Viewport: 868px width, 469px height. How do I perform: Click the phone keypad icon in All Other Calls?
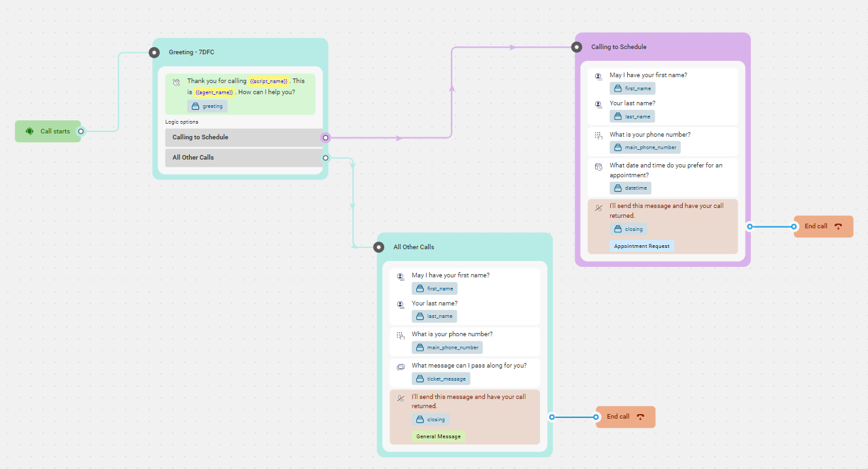pos(401,336)
